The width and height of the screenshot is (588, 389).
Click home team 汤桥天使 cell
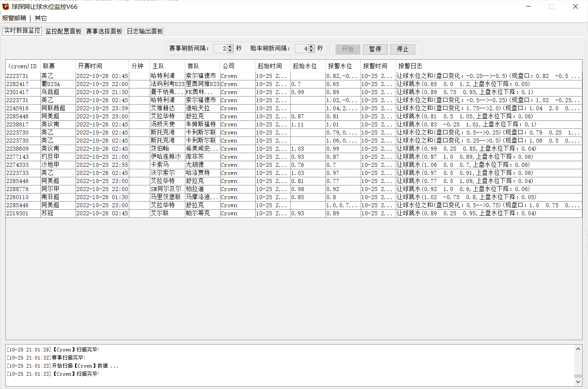point(168,124)
